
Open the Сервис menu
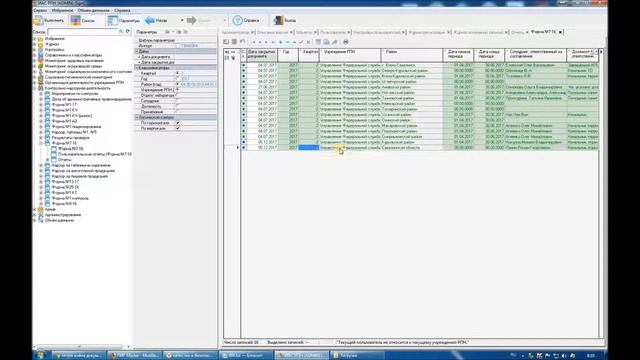click(40, 10)
